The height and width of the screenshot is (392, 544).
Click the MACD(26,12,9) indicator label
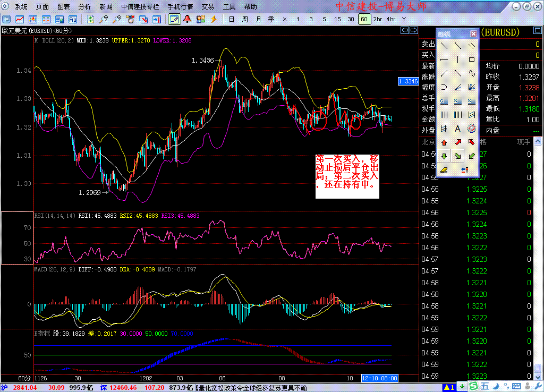click(x=55, y=269)
